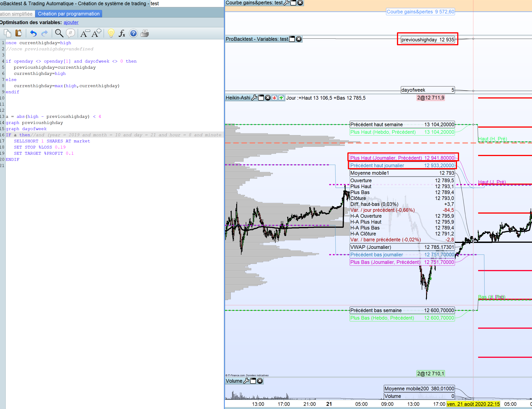Open Courbe gains&pertes settings wrench
532x409 pixels.
(x=286, y=3)
